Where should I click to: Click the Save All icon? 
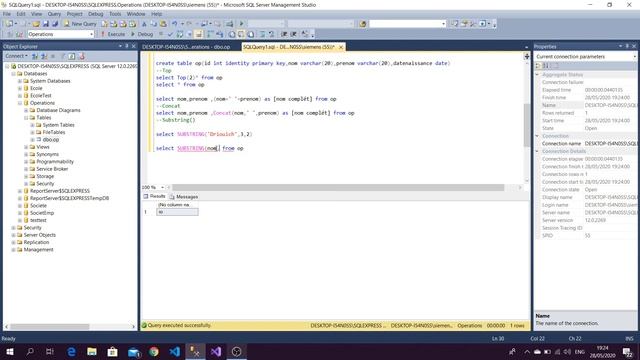(x=55, y=24)
